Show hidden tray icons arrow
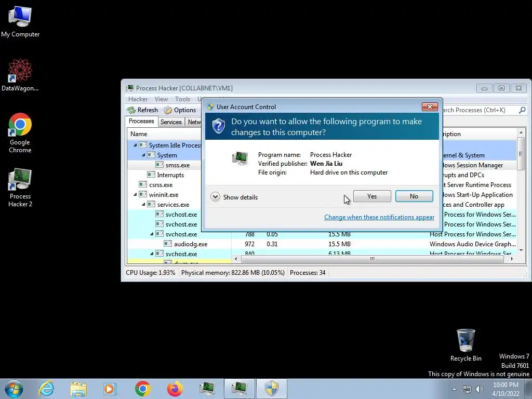This screenshot has height=399, width=532. tap(454, 389)
